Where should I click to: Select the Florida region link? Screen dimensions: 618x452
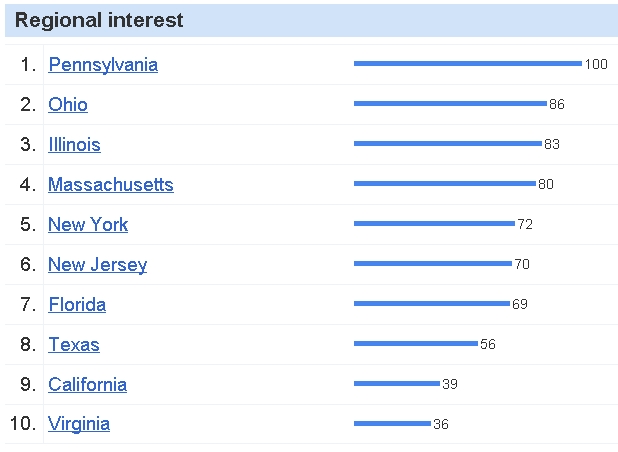[77, 305]
